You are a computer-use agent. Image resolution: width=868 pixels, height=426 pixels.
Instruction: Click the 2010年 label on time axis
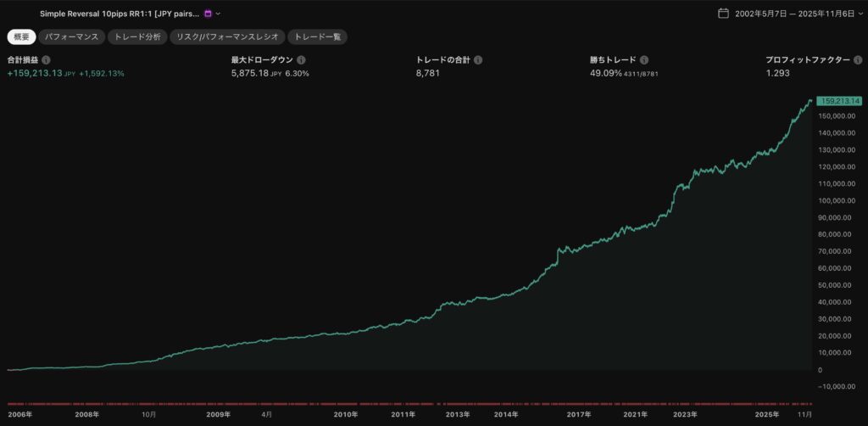(345, 414)
